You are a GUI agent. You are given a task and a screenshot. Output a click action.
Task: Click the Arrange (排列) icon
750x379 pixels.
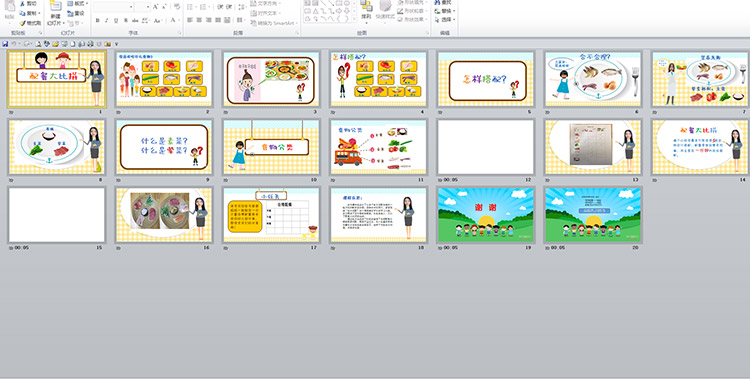pos(367,7)
